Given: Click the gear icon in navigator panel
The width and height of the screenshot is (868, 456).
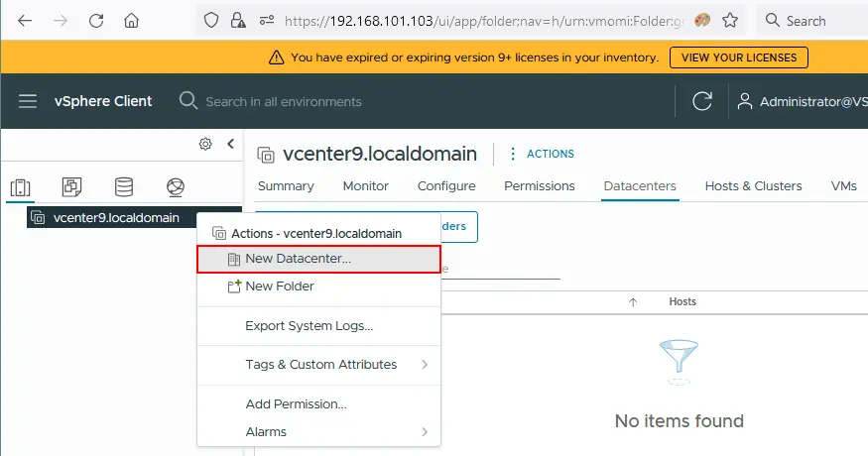Looking at the screenshot, I should click(205, 144).
